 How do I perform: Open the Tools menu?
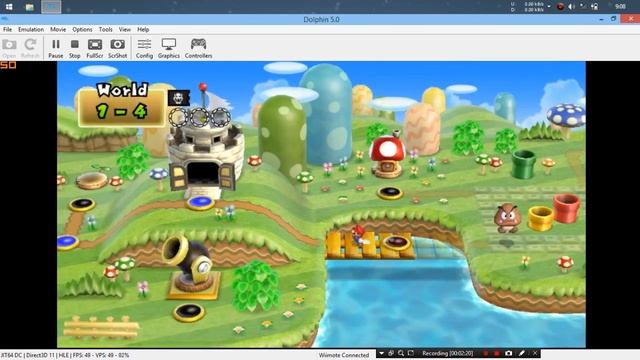tap(105, 29)
